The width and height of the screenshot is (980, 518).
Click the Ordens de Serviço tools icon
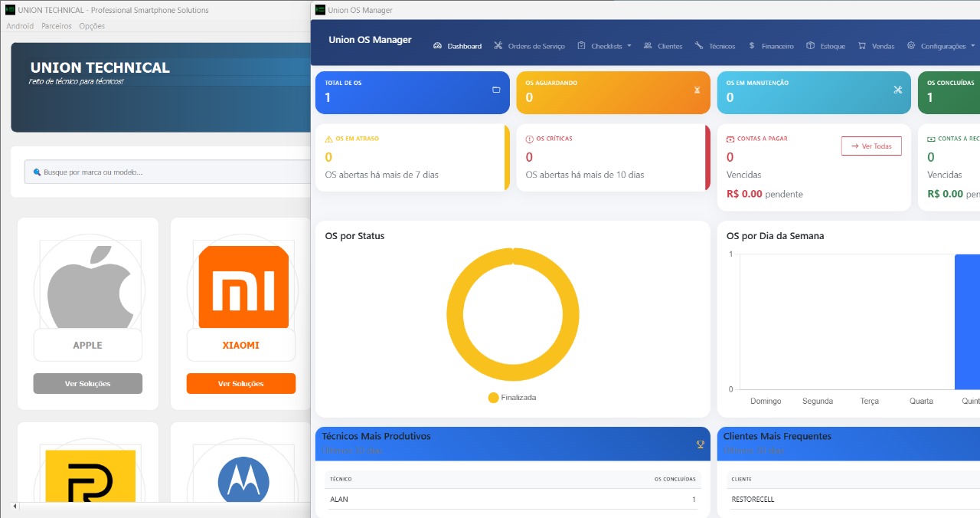(x=498, y=46)
